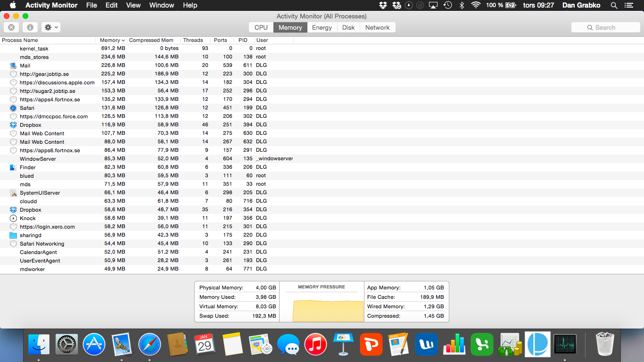
Task: Select the kernel_task process row
Action: coord(322,49)
